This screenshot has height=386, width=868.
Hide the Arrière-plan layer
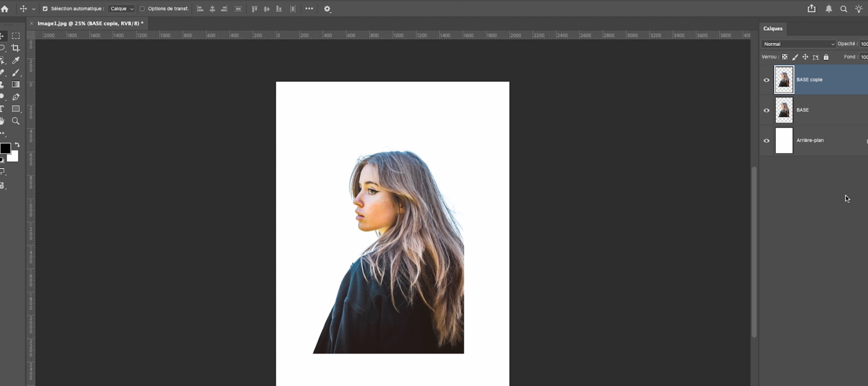[766, 141]
